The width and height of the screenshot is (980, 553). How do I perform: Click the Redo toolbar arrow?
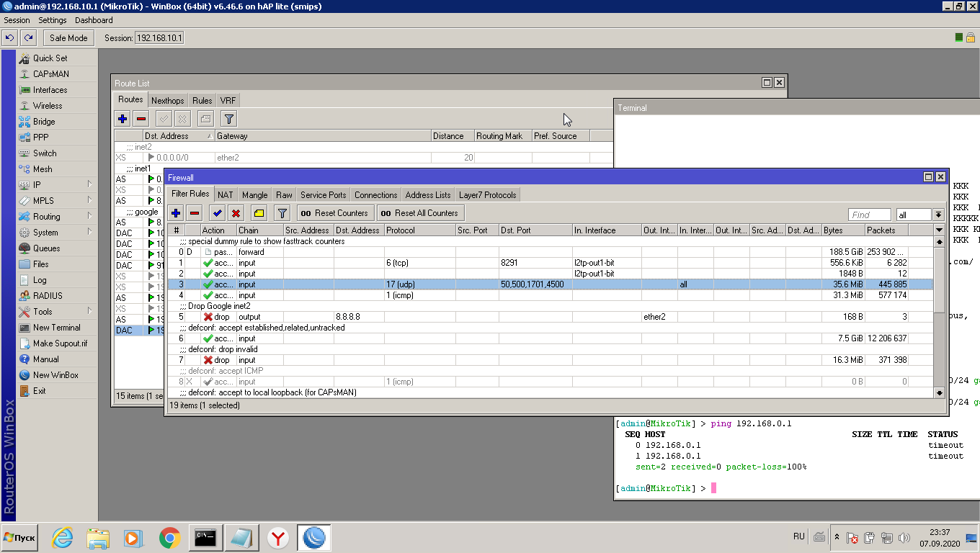pos(28,37)
